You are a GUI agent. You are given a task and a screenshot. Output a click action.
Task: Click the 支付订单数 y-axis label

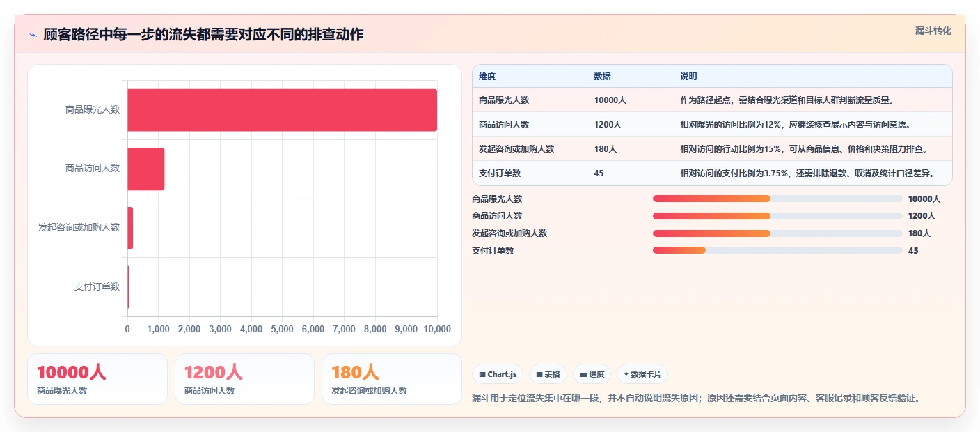(x=97, y=286)
